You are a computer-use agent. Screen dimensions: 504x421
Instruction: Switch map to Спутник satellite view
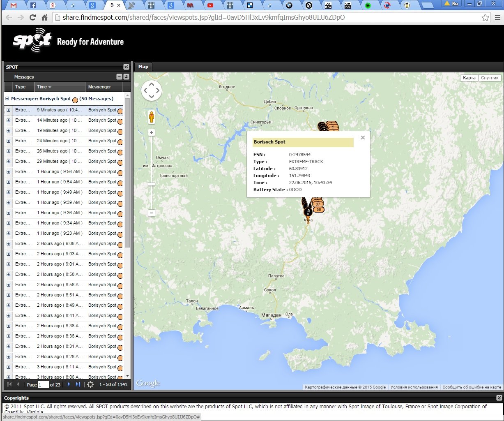pos(490,78)
